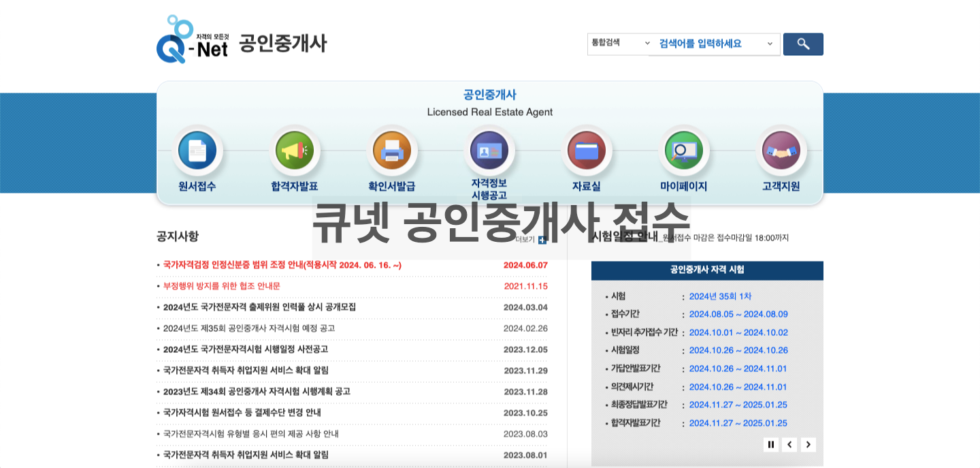Open the 2023.11.29 취업지원 서비스 확대 알림 notice
Screen dimensions: 980x468
[245, 371]
